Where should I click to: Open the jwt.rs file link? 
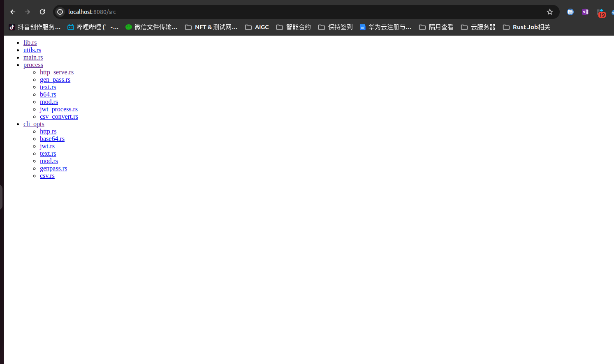click(47, 146)
